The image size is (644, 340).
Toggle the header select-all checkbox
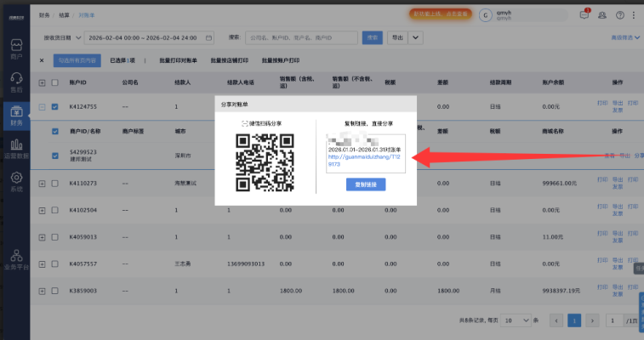pos(54,82)
